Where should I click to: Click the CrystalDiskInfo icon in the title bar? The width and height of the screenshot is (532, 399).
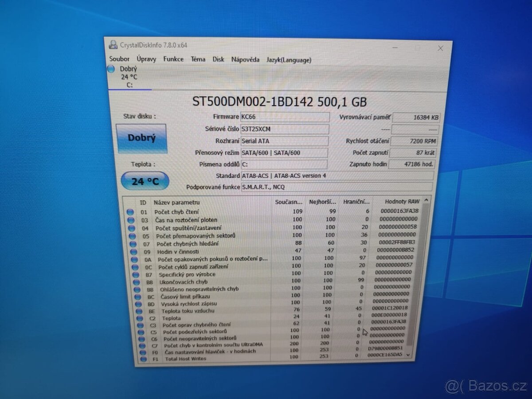click(x=112, y=45)
